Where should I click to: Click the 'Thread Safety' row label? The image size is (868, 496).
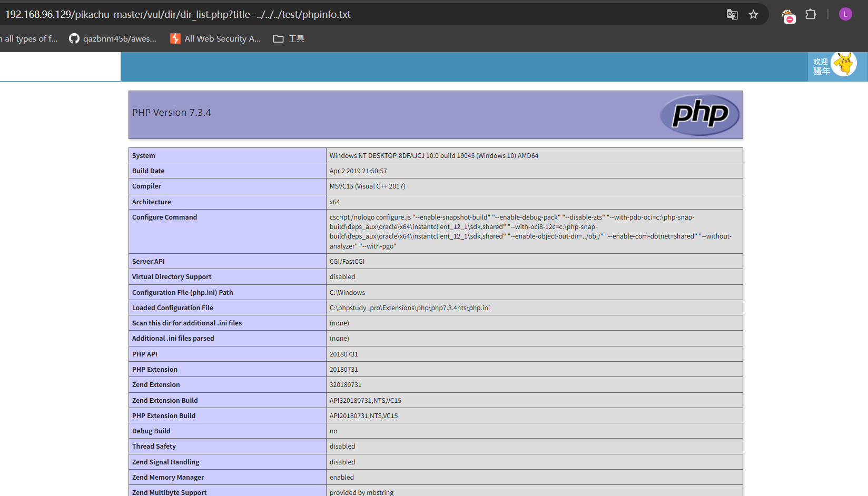[154, 447]
